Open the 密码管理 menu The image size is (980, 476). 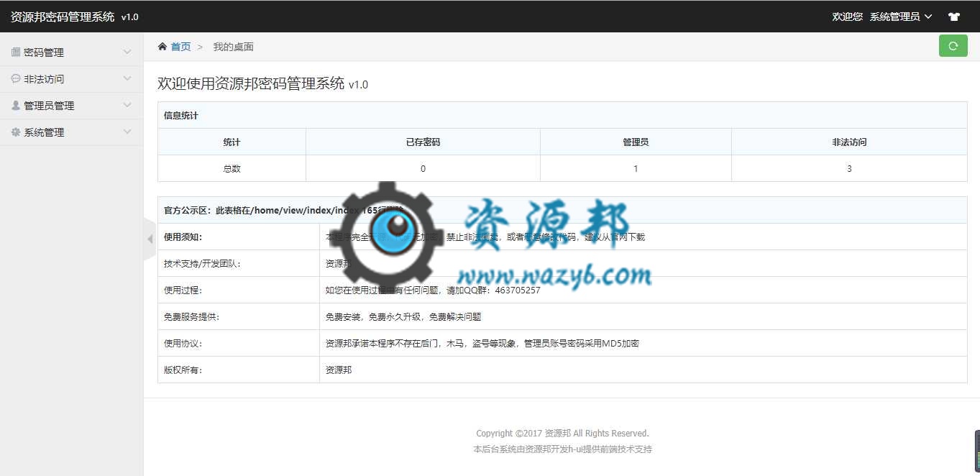pyautogui.click(x=72, y=52)
